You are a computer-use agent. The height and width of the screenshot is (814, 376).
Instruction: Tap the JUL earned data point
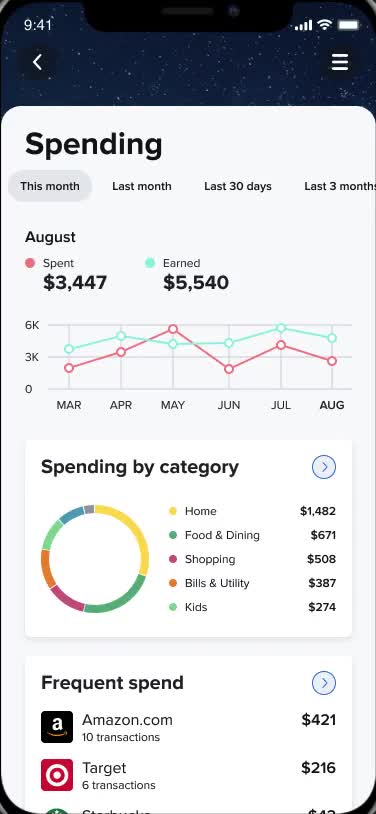[281, 328]
